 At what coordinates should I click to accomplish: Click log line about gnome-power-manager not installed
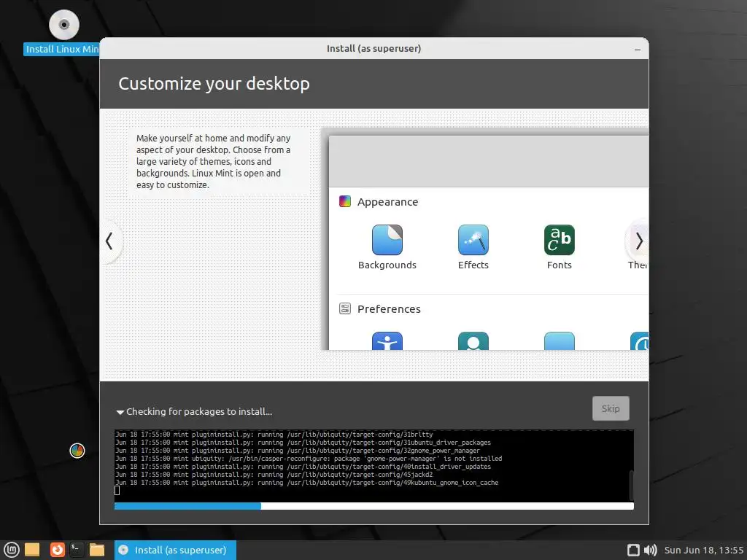pyautogui.click(x=309, y=458)
